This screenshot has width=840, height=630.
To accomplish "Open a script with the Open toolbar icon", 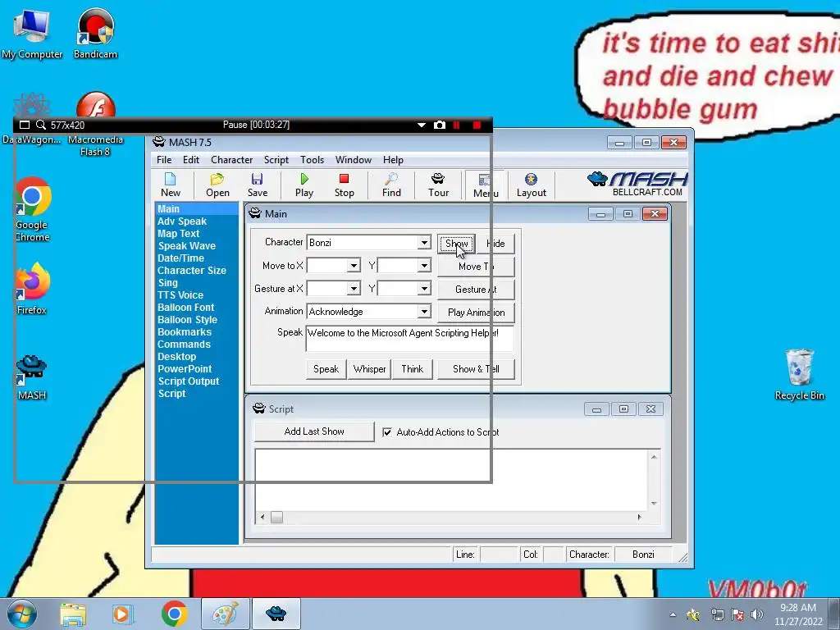I will coord(217,185).
